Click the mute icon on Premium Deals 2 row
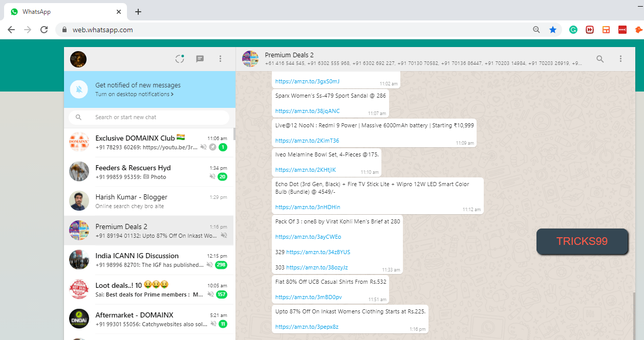The height and width of the screenshot is (340, 644). 224,236
